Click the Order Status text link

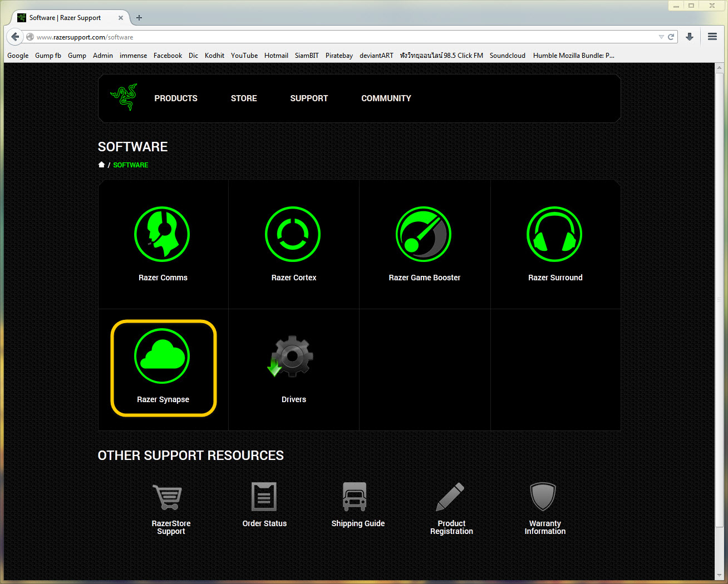click(x=264, y=523)
